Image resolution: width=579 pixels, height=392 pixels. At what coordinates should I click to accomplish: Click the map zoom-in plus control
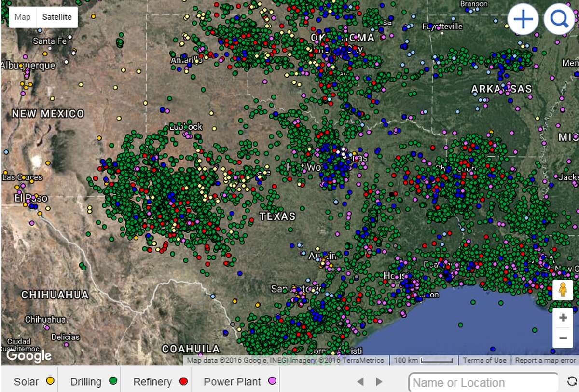(564, 317)
